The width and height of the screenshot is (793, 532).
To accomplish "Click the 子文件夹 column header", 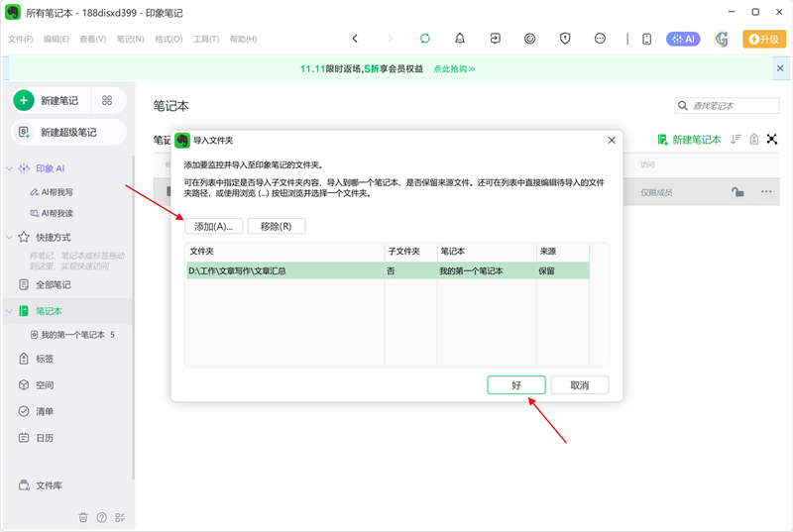I will 410,252.
